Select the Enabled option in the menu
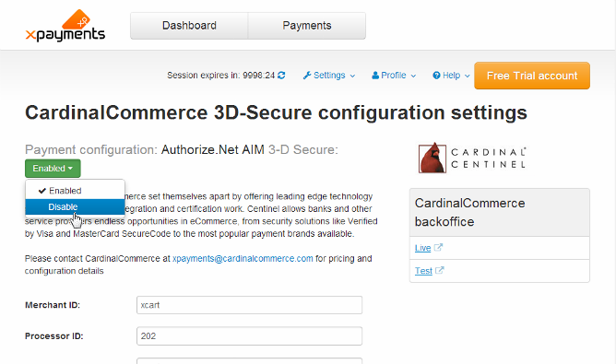The width and height of the screenshot is (616, 364). point(75,191)
